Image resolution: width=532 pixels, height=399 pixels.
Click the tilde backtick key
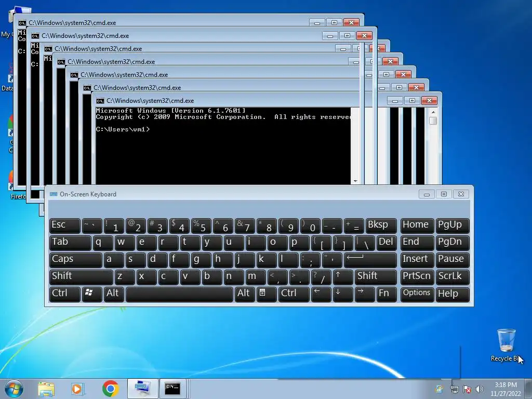tap(92, 225)
